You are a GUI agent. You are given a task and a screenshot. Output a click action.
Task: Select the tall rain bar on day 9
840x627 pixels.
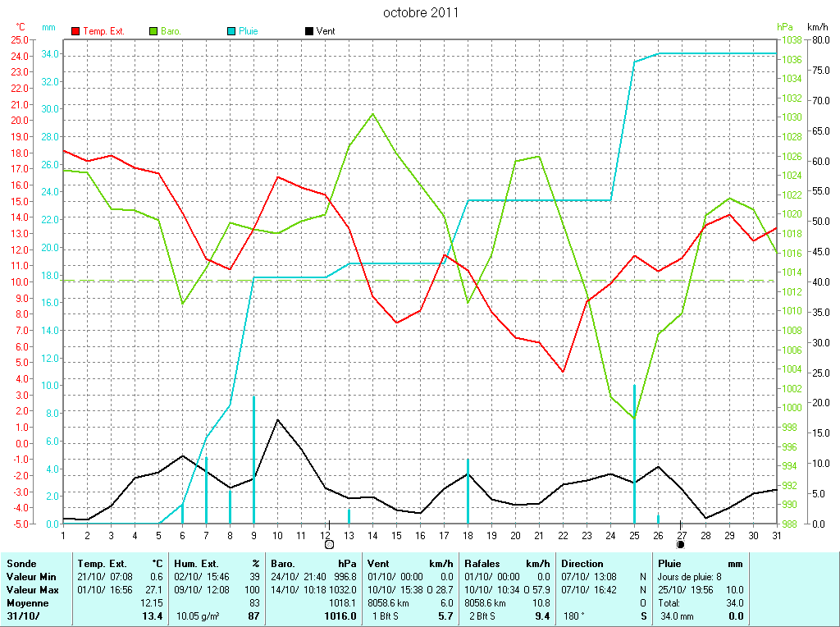253,460
